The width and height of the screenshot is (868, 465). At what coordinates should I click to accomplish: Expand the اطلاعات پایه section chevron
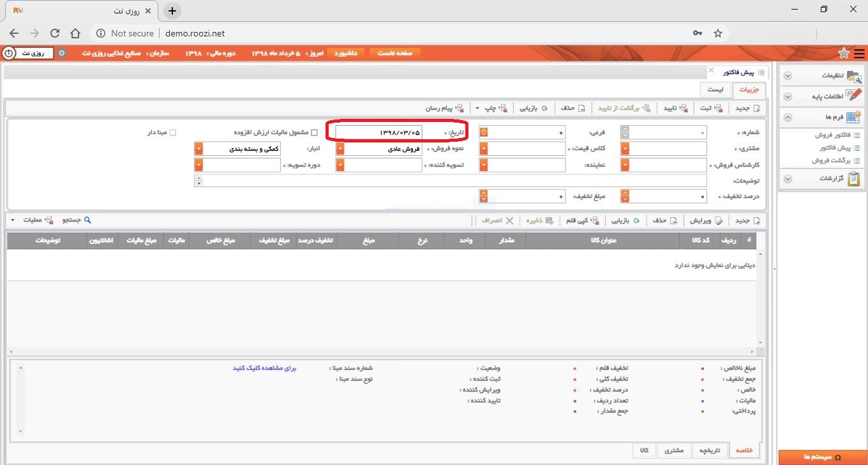788,96
